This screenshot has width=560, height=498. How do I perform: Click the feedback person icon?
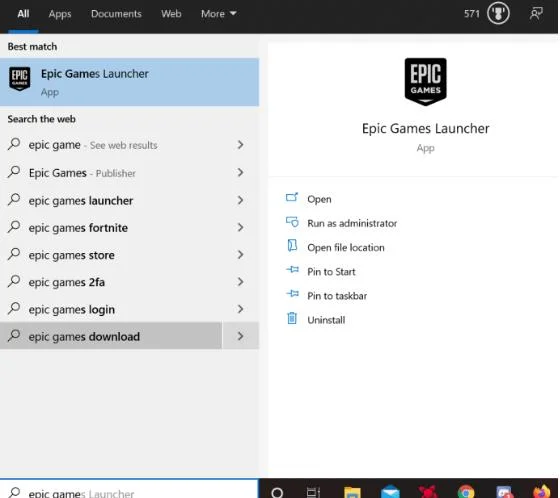pos(536,14)
